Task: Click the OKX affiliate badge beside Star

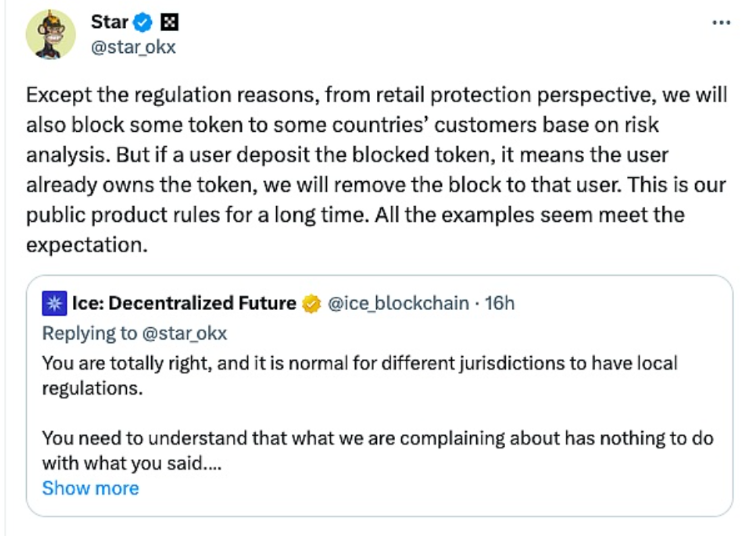Action: (x=169, y=22)
